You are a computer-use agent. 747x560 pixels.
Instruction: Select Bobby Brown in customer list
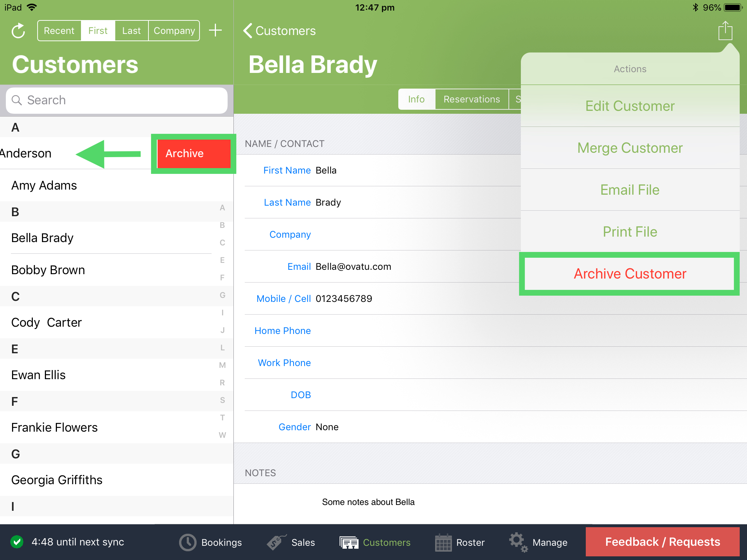coord(117,270)
